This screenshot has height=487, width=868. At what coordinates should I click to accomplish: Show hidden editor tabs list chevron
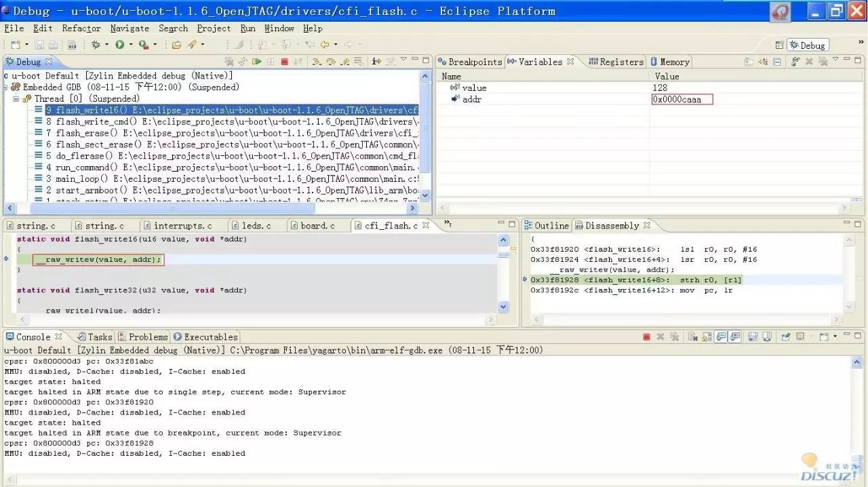click(448, 224)
